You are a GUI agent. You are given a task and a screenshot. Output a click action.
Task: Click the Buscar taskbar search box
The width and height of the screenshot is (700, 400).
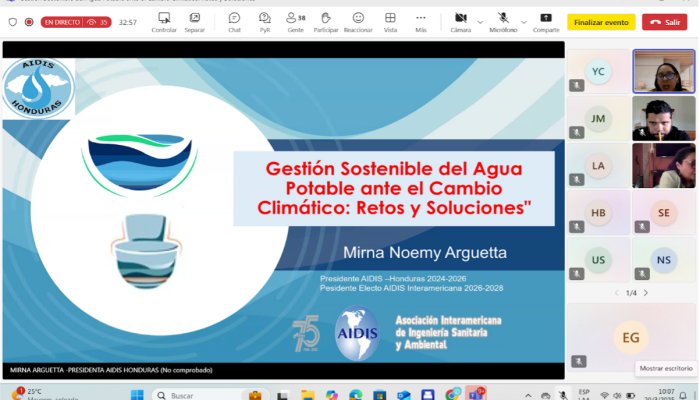pyautogui.click(x=210, y=395)
